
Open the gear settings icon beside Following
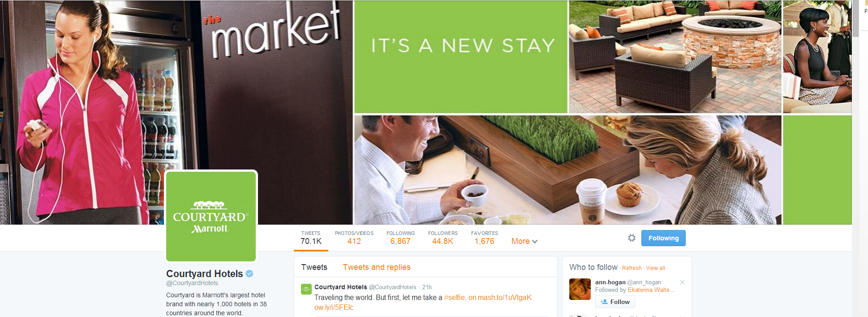point(632,238)
